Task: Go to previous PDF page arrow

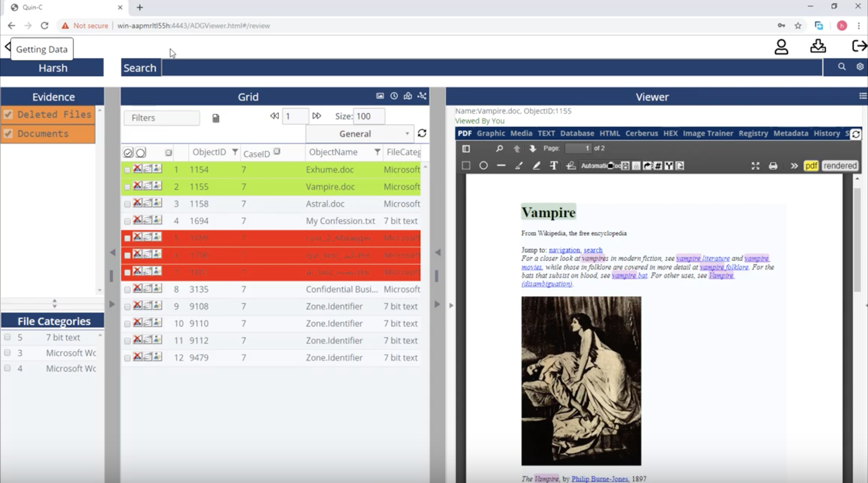Action: tap(516, 148)
